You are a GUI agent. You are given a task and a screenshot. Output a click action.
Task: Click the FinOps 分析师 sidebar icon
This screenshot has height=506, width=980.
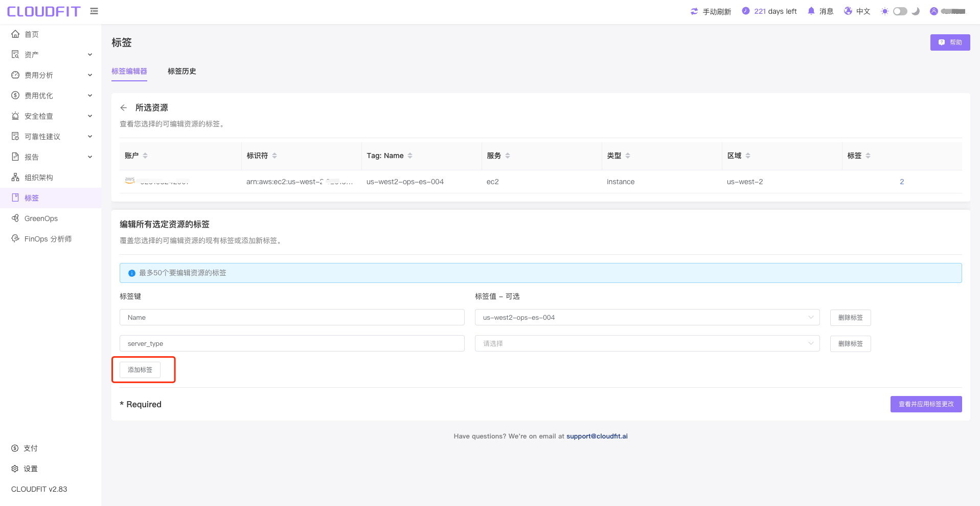[15, 239]
